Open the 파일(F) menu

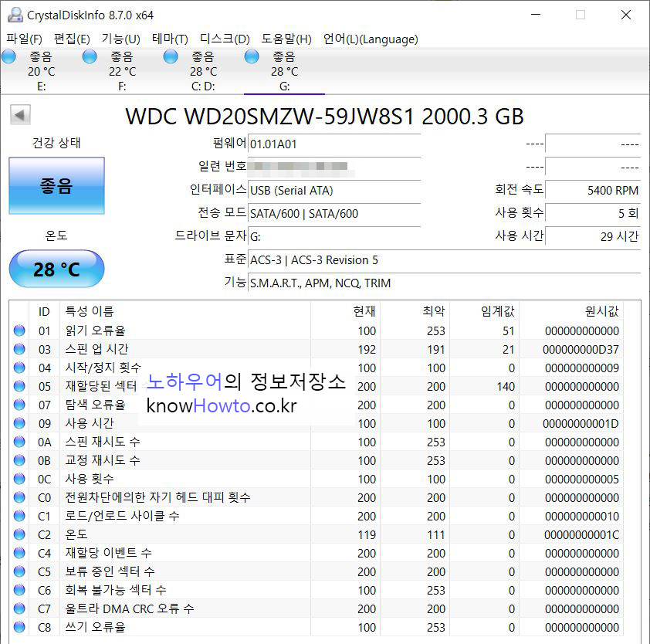click(24, 39)
